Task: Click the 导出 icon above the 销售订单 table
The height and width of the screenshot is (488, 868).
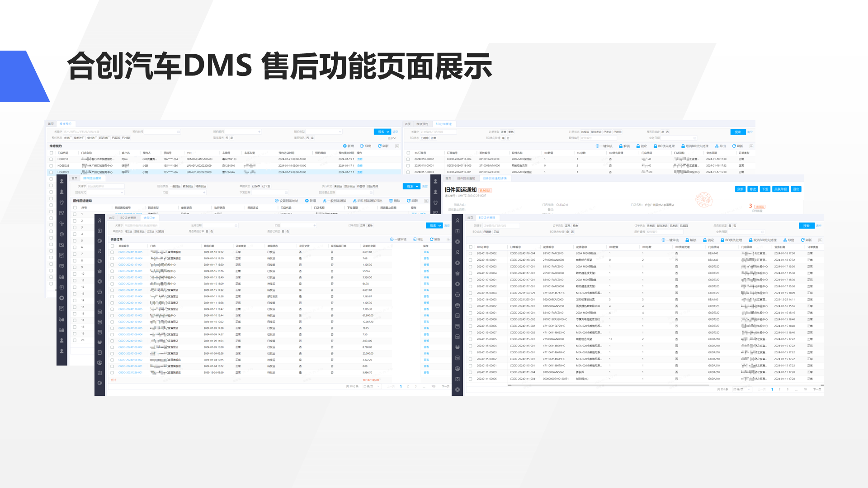Action: (x=415, y=239)
